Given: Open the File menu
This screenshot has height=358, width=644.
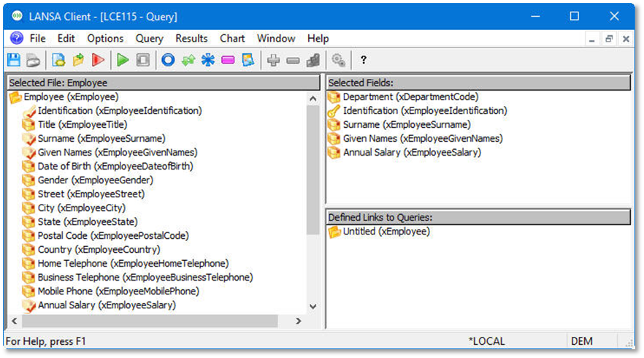Looking at the screenshot, I should point(38,38).
